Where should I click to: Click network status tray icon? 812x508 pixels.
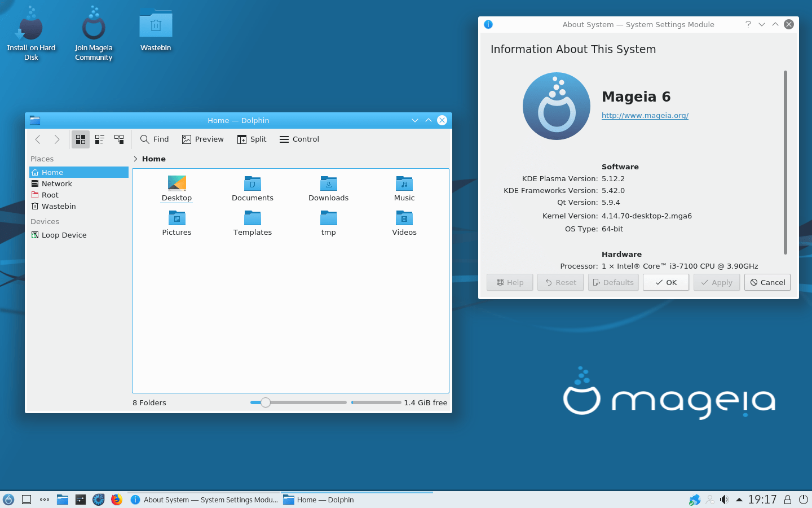695,500
